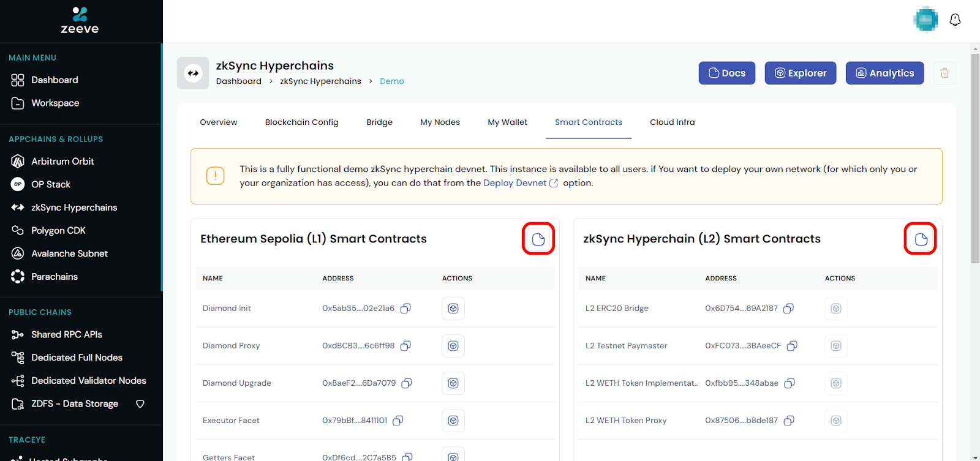Open the notifications bell
This screenshot has width=980, height=461.
coord(955,20)
